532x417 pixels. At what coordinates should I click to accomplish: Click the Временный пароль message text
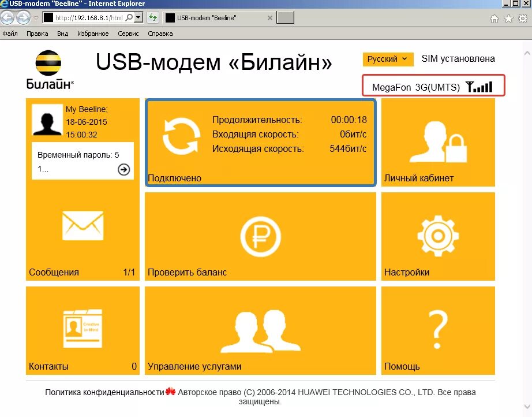click(x=78, y=162)
